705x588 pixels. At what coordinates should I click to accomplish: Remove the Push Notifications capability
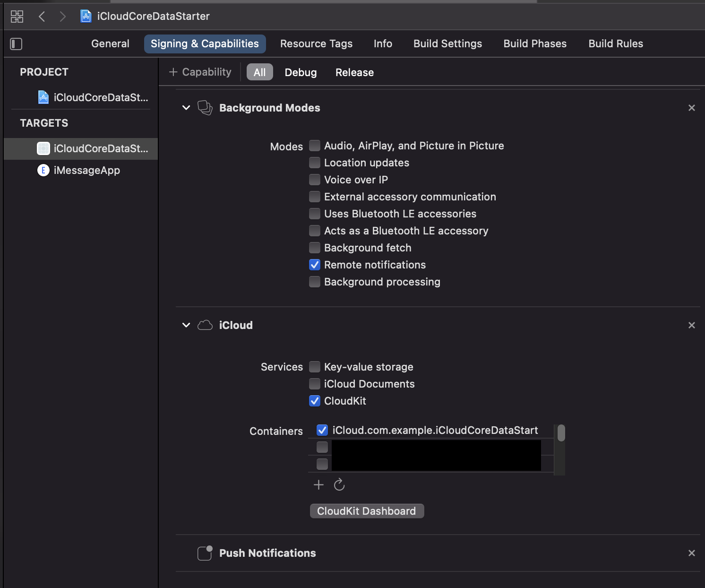click(x=692, y=553)
